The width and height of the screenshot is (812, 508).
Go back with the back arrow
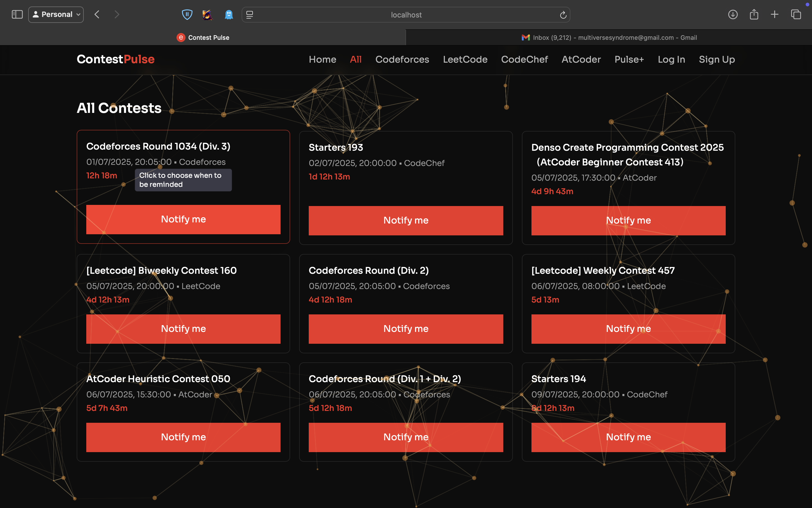(97, 14)
